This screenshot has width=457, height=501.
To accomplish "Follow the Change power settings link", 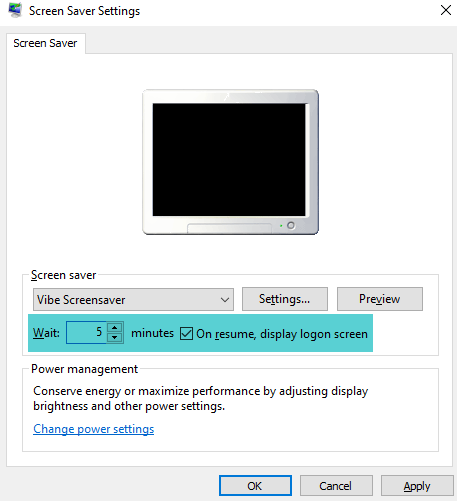I will pos(94,429).
